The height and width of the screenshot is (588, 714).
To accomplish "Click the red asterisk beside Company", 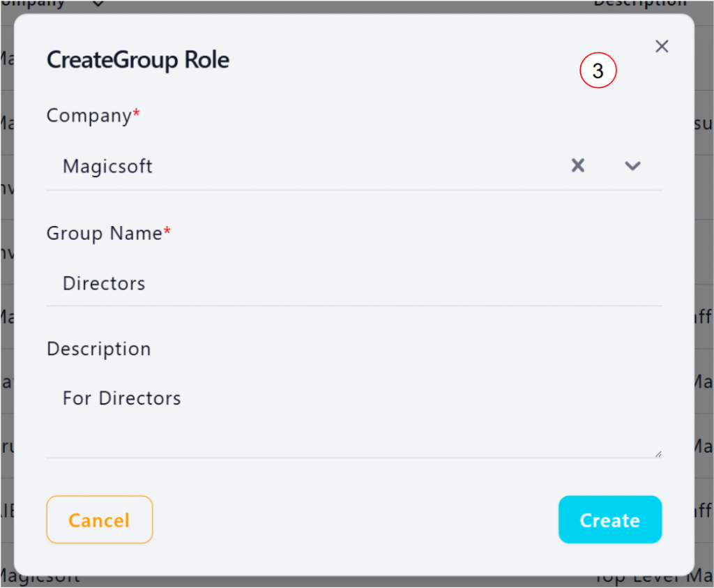I will point(137,114).
